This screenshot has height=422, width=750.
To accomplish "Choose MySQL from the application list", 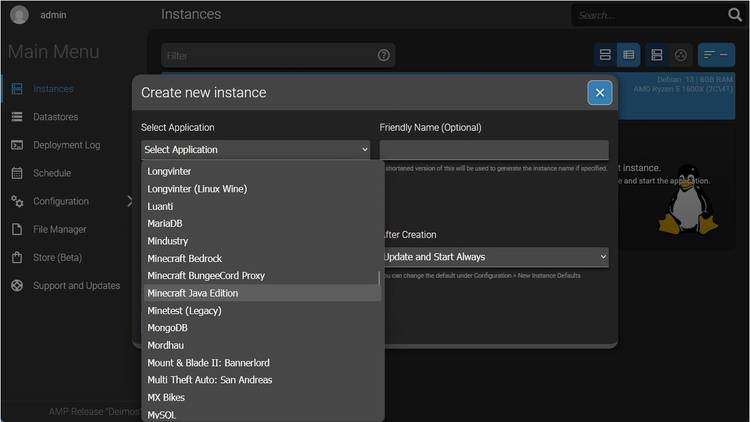I will click(x=262, y=414).
